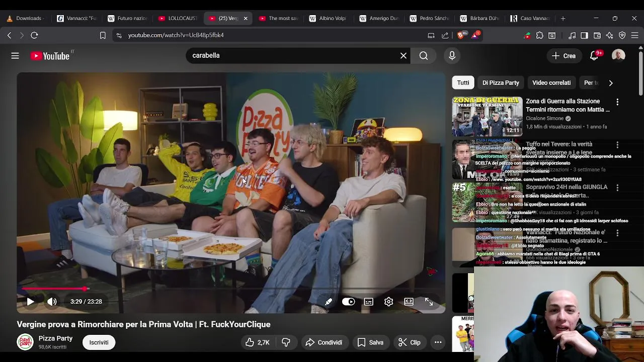
Task: Click the pen icon in player controls
Action: [x=328, y=302]
